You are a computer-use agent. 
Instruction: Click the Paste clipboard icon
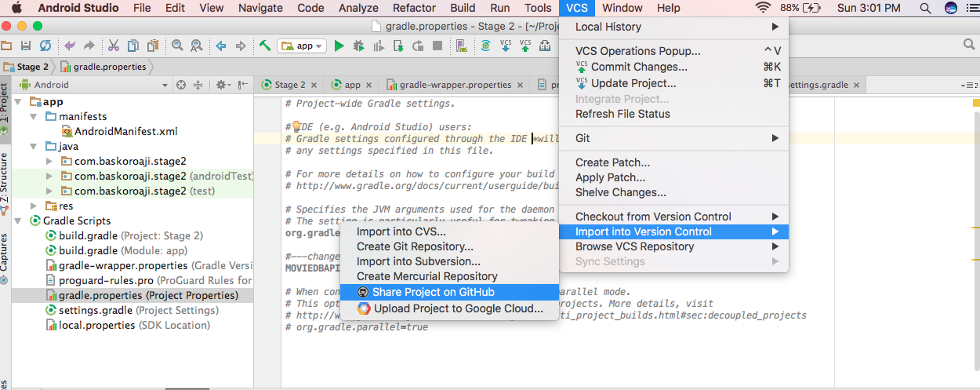coord(153,46)
